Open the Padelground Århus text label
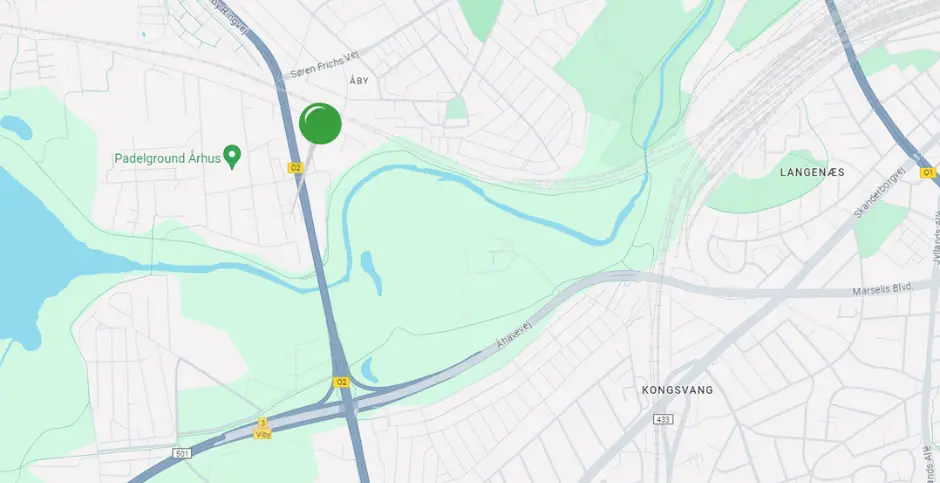 coord(167,159)
